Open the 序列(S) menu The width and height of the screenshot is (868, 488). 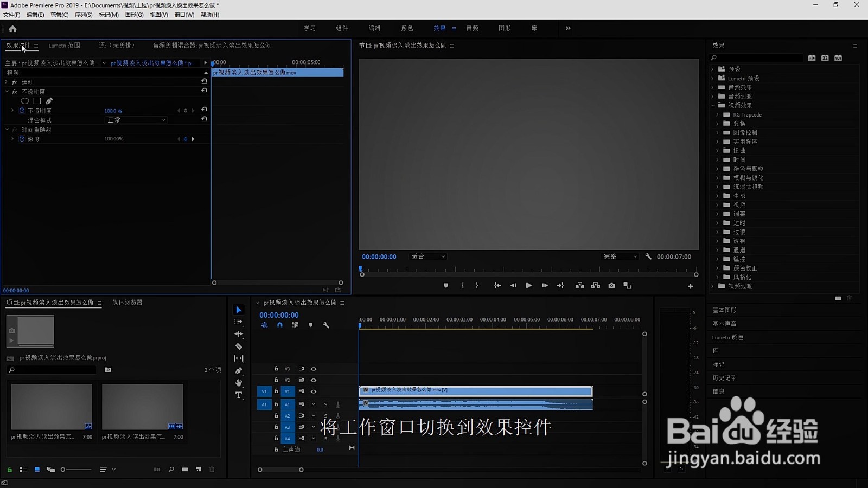(84, 15)
